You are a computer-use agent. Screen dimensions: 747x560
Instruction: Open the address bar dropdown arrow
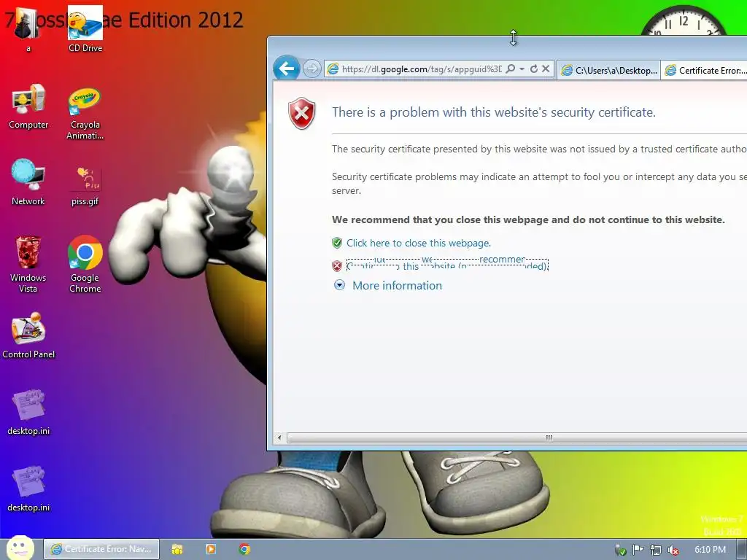coord(522,69)
